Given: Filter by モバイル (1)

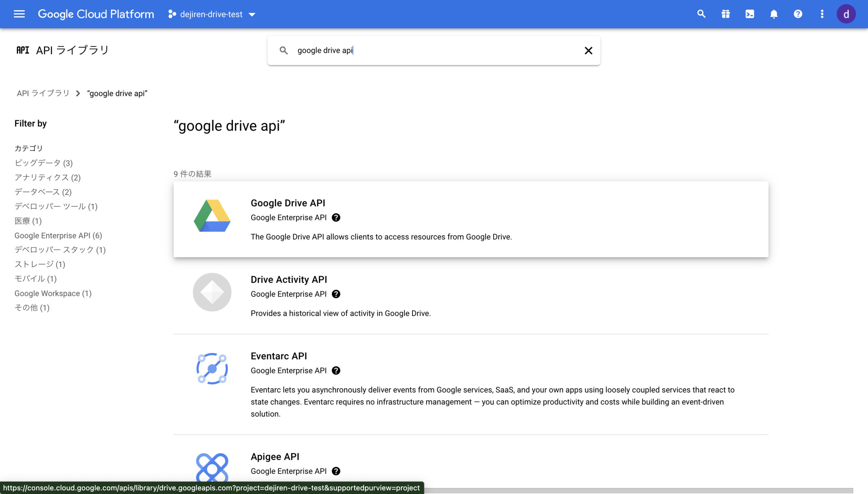Looking at the screenshot, I should point(36,279).
